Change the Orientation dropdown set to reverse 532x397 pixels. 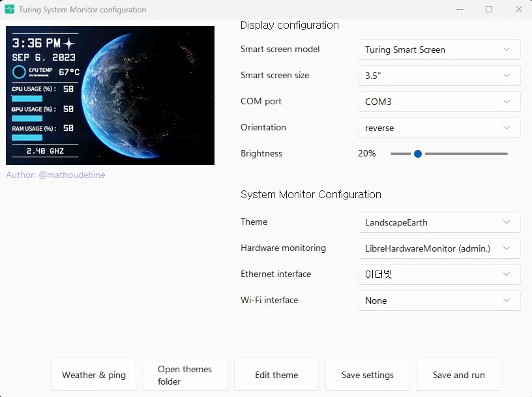(x=439, y=128)
